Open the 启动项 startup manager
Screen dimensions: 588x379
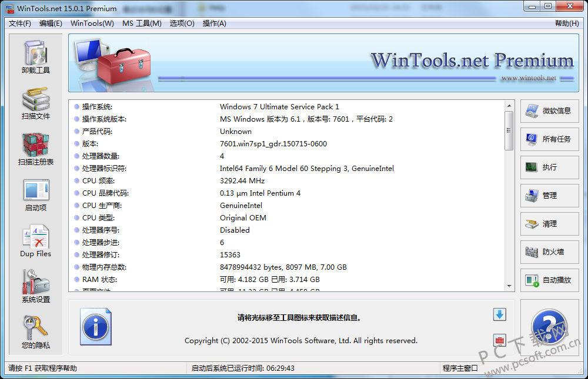pyautogui.click(x=36, y=195)
